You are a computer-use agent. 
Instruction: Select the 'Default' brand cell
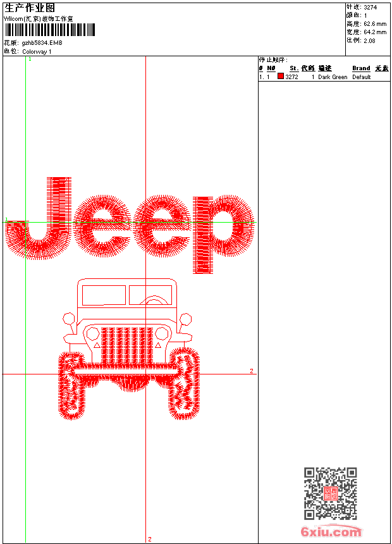(362, 77)
